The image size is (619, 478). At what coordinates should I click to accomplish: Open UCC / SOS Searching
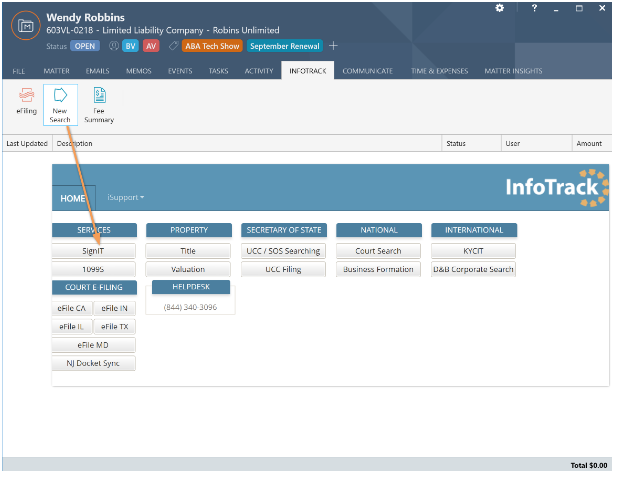[x=283, y=251]
